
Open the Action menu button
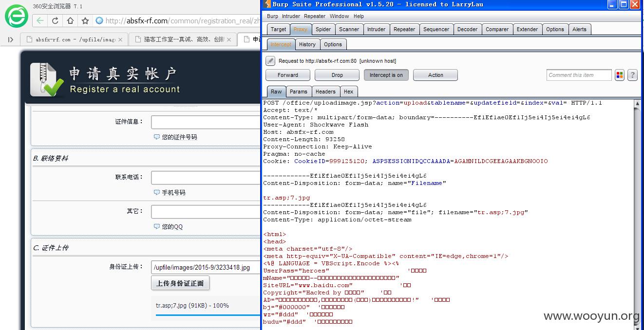point(436,75)
